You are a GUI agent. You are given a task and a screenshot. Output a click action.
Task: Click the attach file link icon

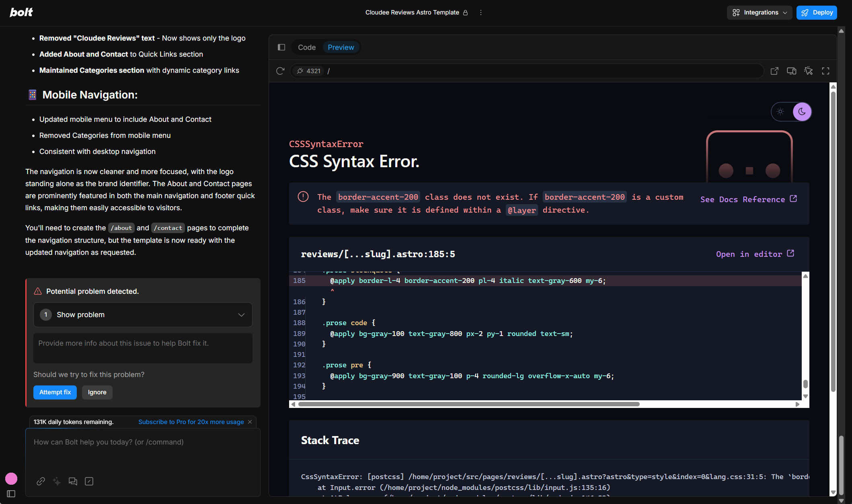click(x=41, y=481)
